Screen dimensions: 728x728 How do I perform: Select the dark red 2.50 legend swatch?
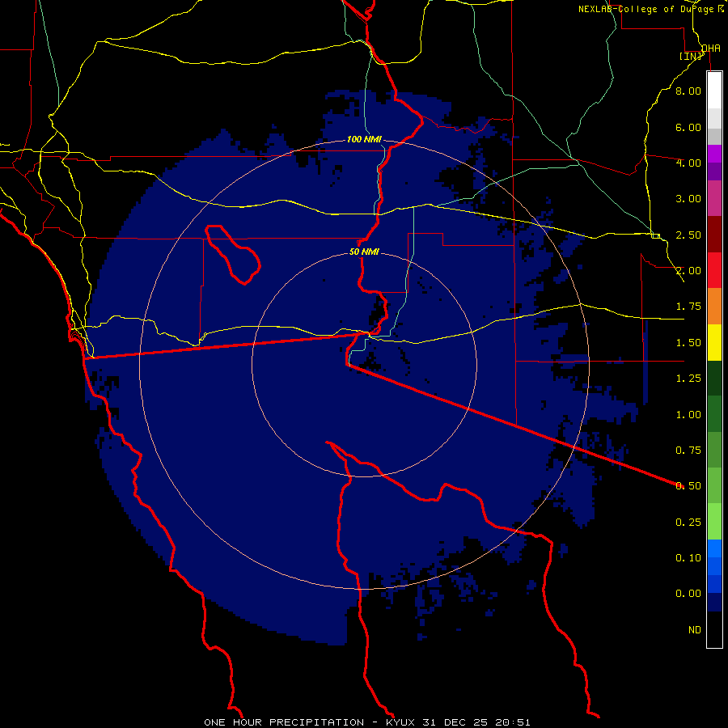[x=714, y=235]
